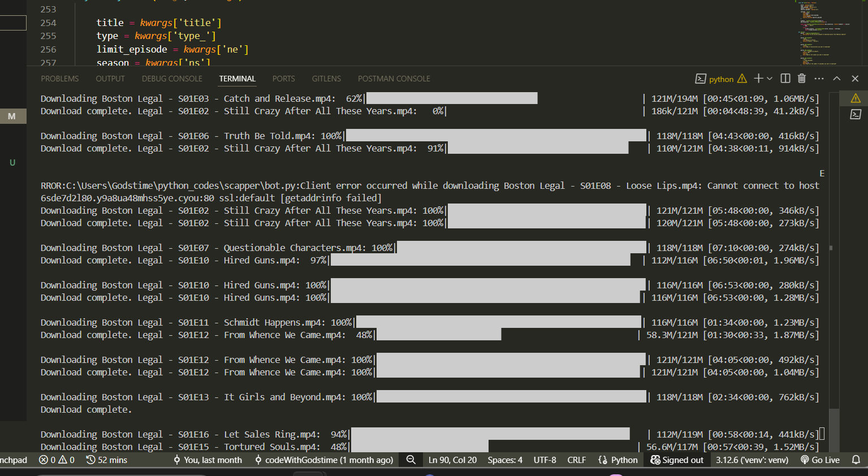Open errors and warnings count in status bar
Image resolution: width=868 pixels, height=476 pixels.
(57, 460)
